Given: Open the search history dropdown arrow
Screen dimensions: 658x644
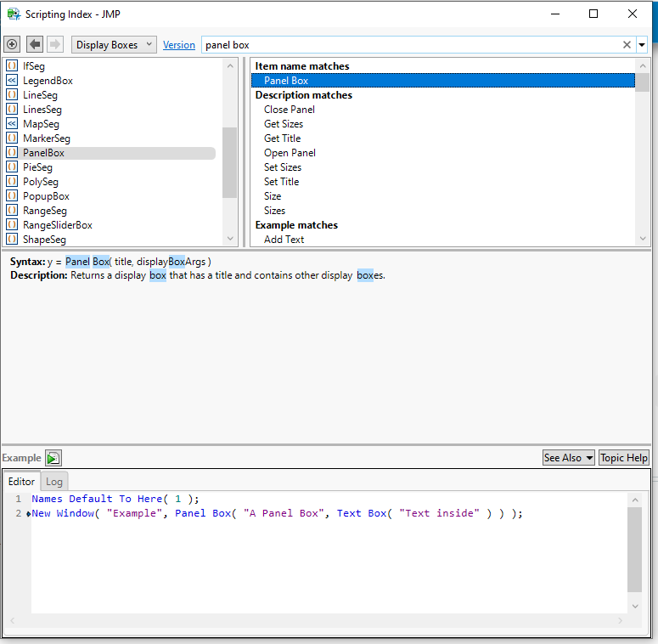Looking at the screenshot, I should [x=642, y=45].
